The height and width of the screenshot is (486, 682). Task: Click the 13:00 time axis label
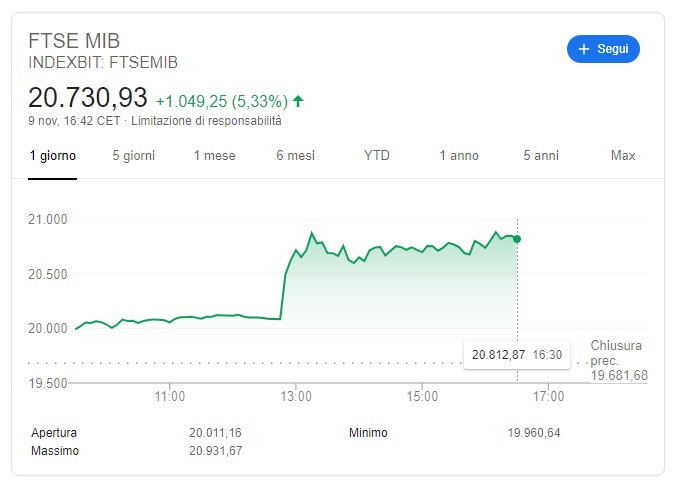[296, 396]
